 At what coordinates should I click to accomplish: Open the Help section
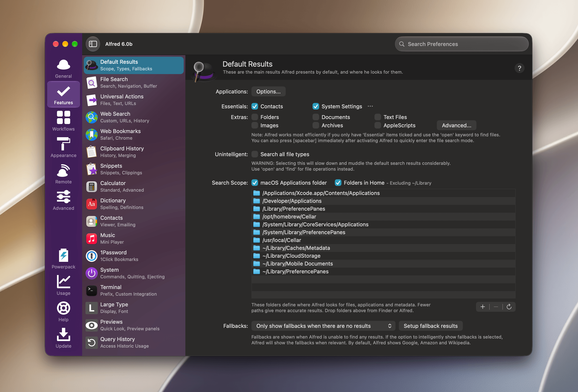click(x=63, y=312)
